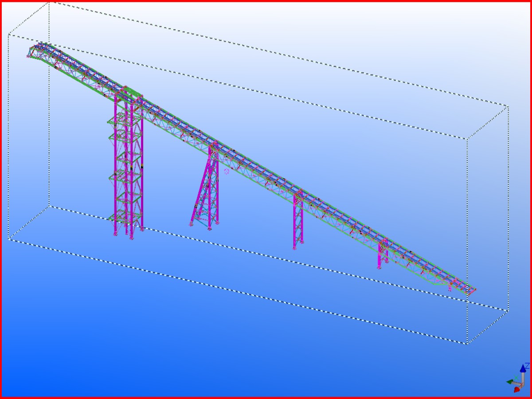The width and height of the screenshot is (532, 399).
Task: Click the blue Z axis arrow
Action: click(523, 368)
